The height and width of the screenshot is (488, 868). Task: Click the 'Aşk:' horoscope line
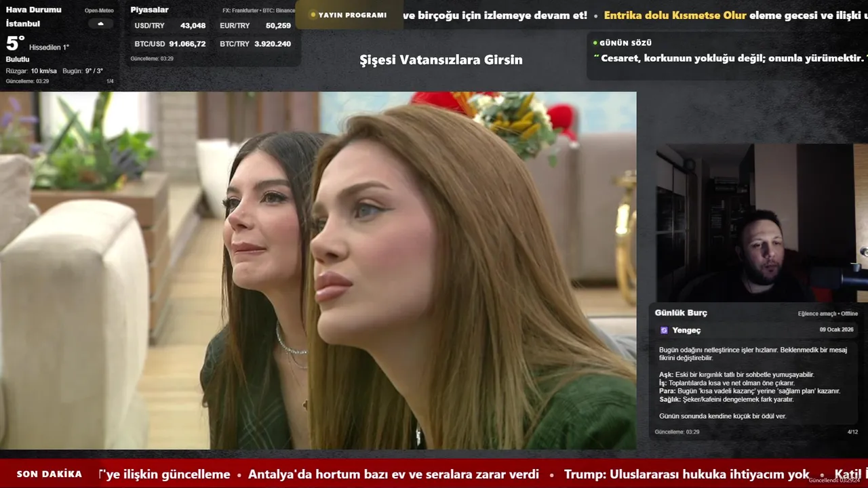(736, 375)
